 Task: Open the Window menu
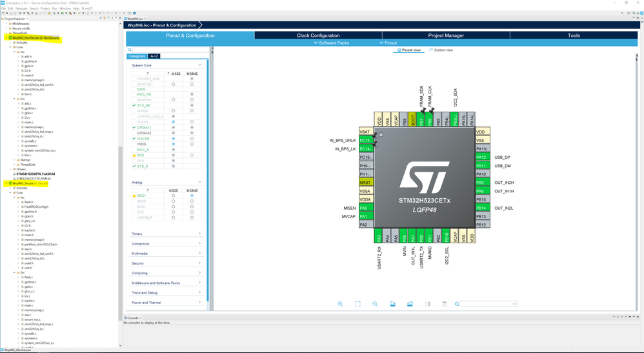[65, 8]
